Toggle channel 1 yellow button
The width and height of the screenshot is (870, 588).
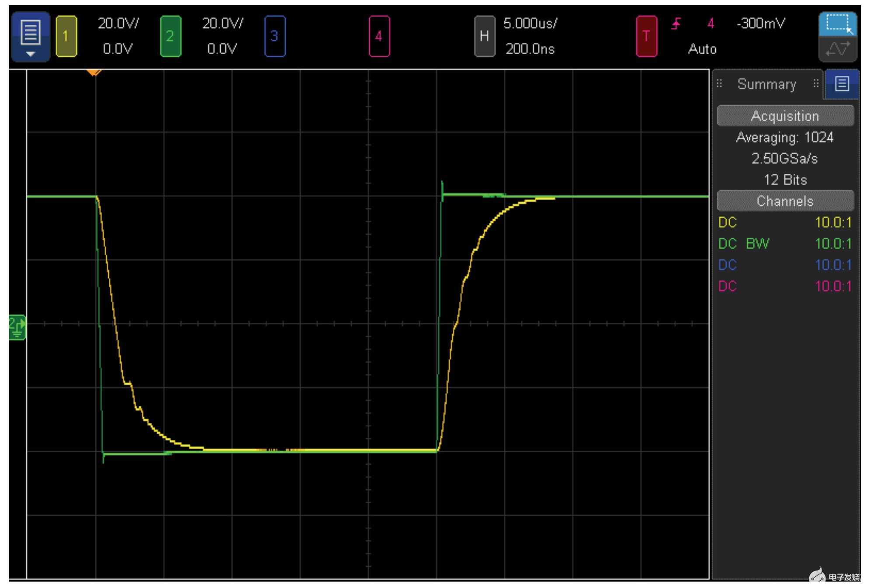[66, 36]
